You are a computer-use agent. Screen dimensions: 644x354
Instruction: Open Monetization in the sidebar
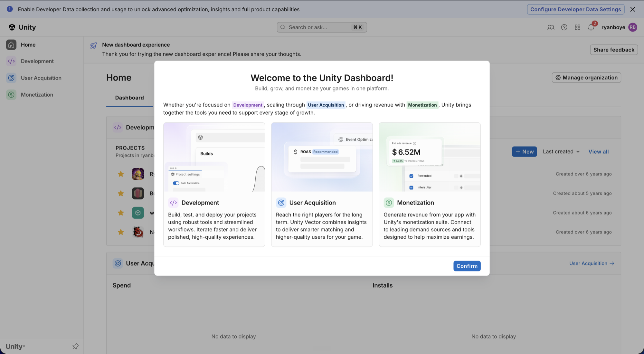[37, 95]
